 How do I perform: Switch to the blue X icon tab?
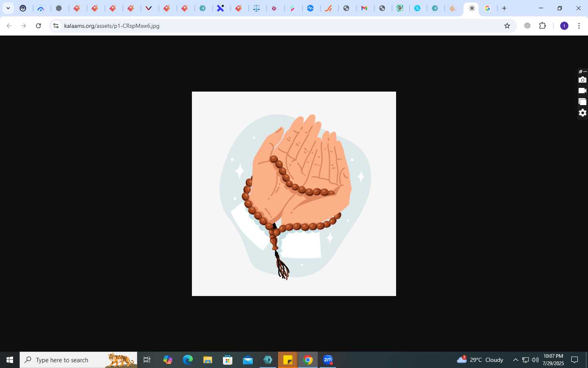(220, 8)
